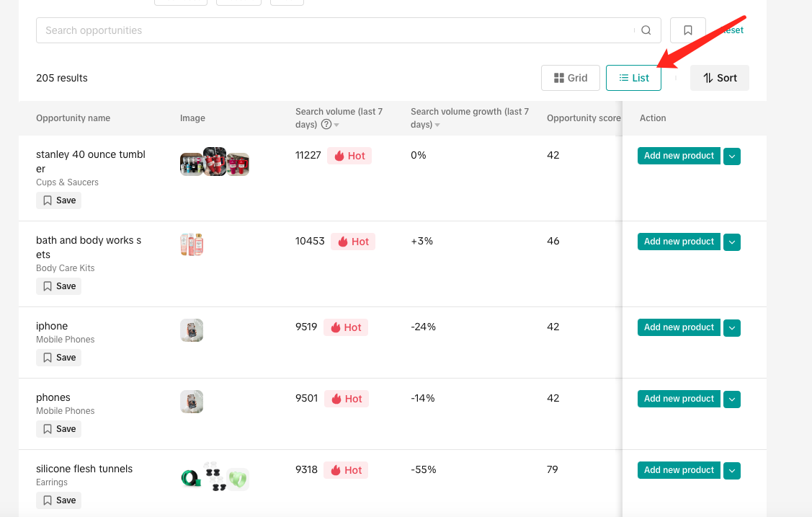Click the search magnifier icon
The height and width of the screenshot is (517, 812).
coord(646,30)
